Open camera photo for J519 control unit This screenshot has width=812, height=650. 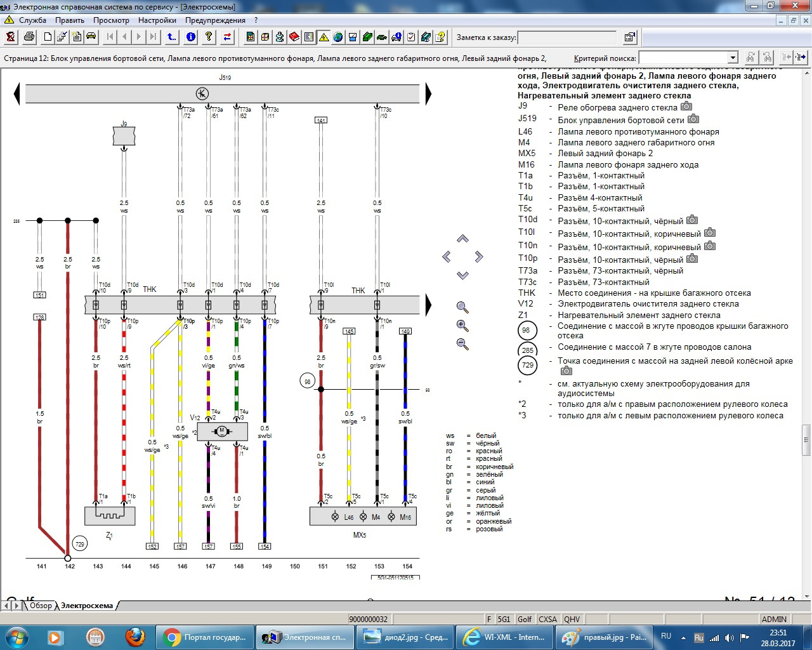coord(693,119)
